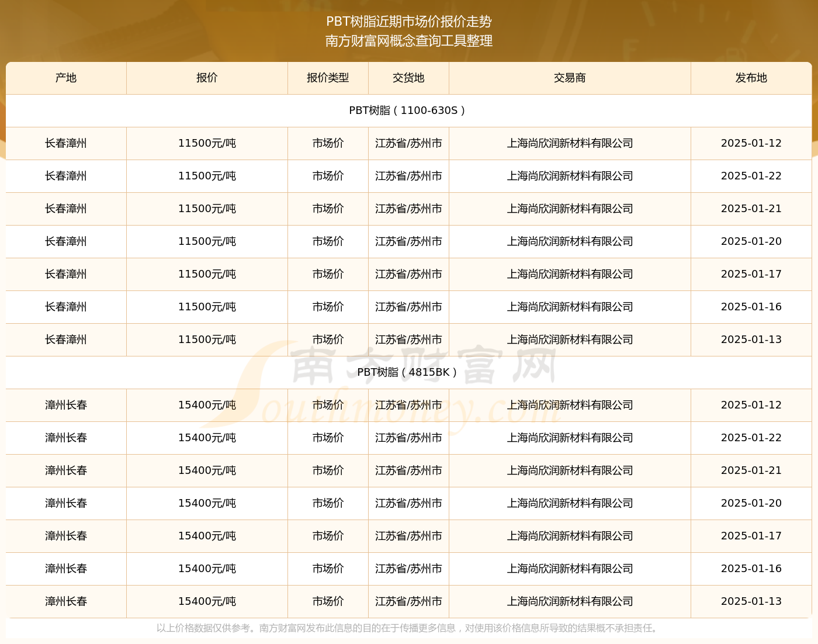Click date 2025-01-13 in 15400元/吨 row

point(751,601)
